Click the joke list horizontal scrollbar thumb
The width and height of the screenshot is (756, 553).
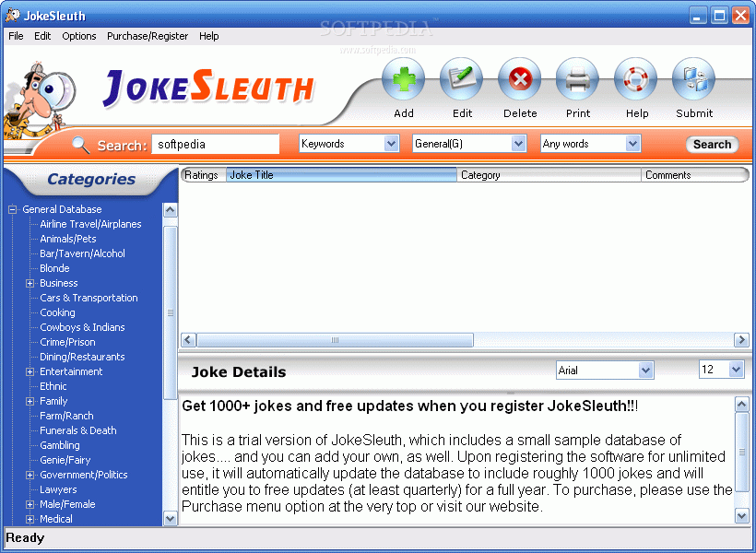(335, 340)
